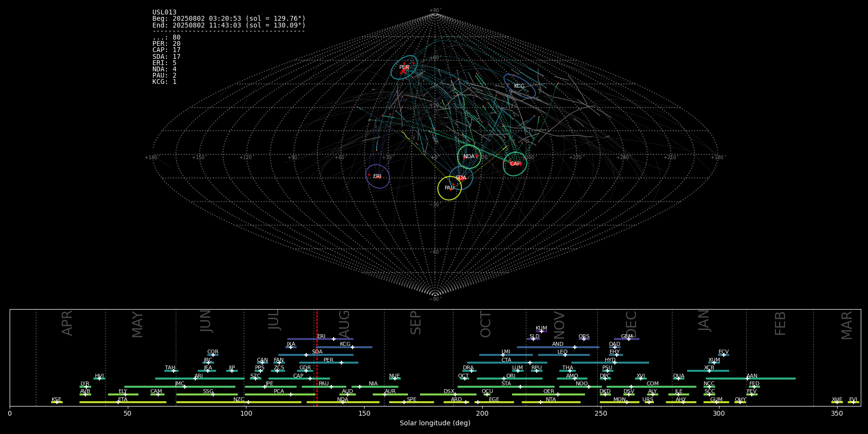This screenshot has height=434, width=868.
Task: Click the KUM shower bar in the timeline
Action: click(541, 331)
